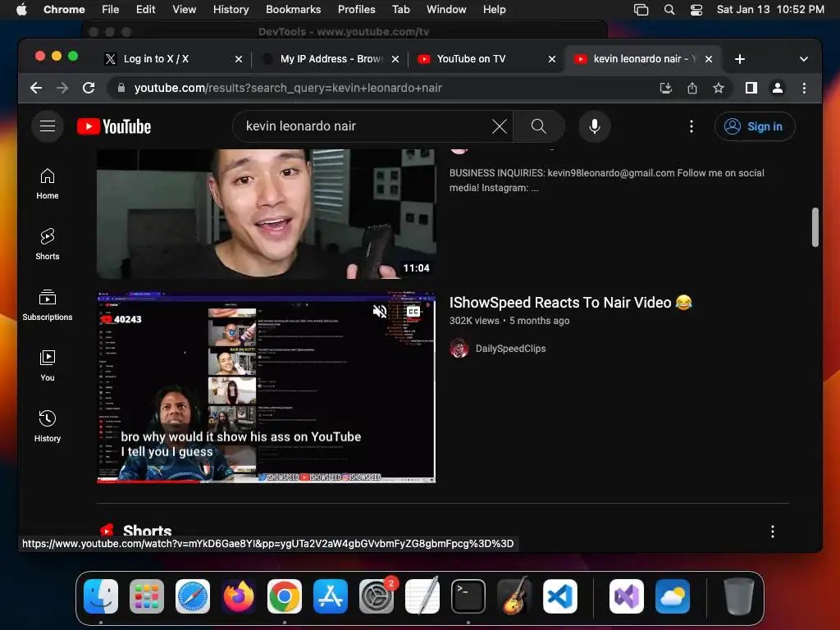
Task: Click the DailySpeedClips channel avatar
Action: click(x=459, y=349)
